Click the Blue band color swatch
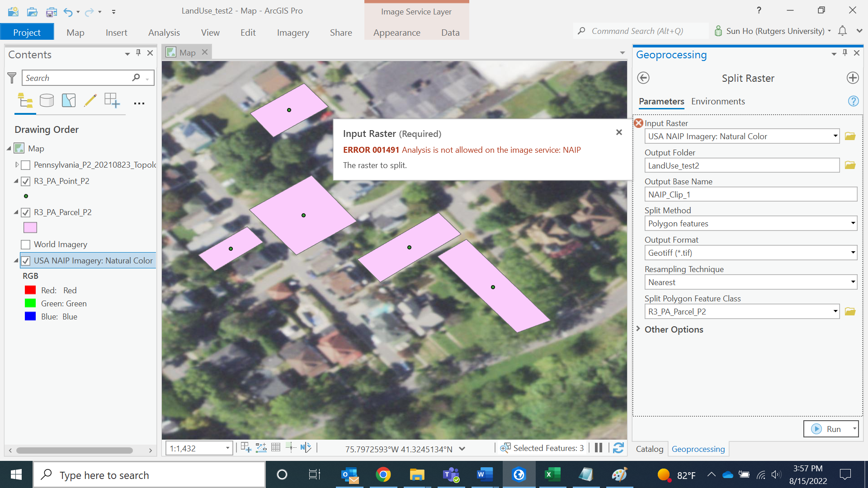Screen dimensions: 868x488 click(30, 316)
